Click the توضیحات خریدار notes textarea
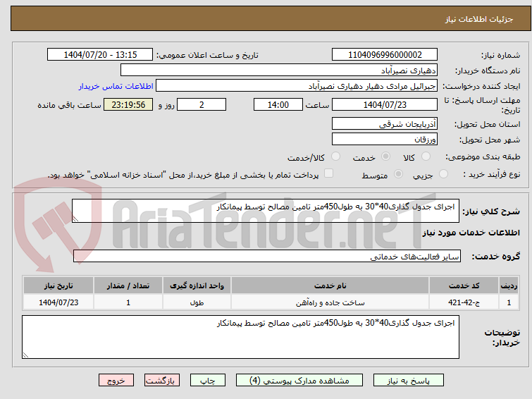The width and height of the screenshot is (532, 399). [240, 337]
